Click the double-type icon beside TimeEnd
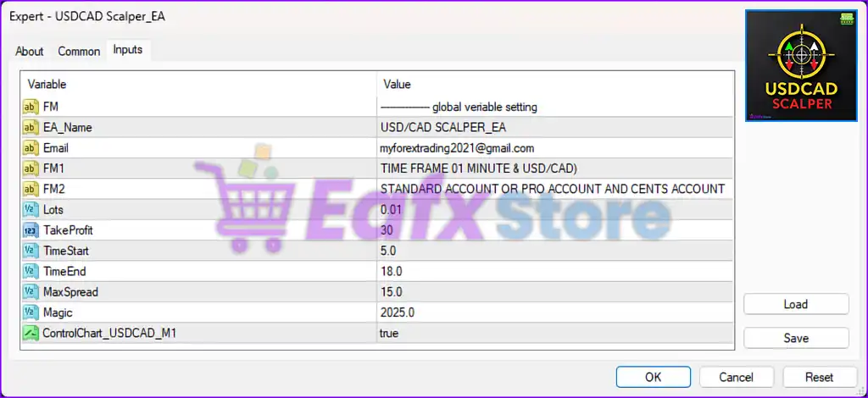Image resolution: width=868 pixels, height=398 pixels. pyautogui.click(x=31, y=272)
